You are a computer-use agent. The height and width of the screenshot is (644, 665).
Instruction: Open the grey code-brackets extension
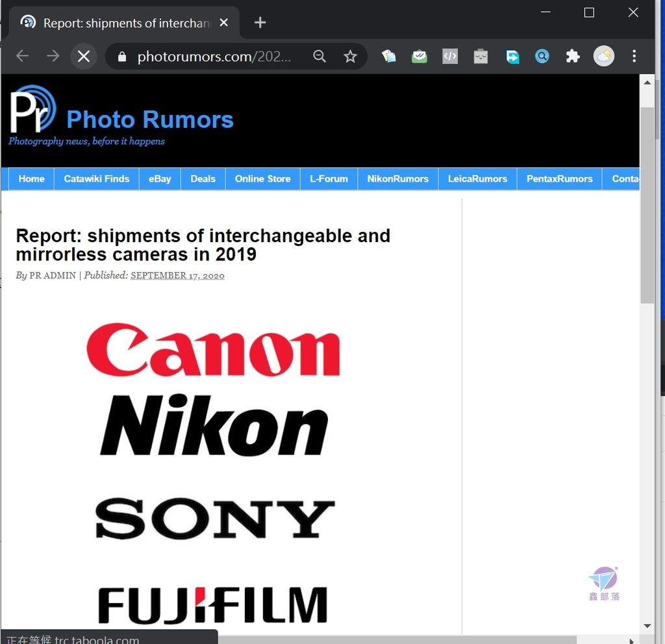click(450, 56)
